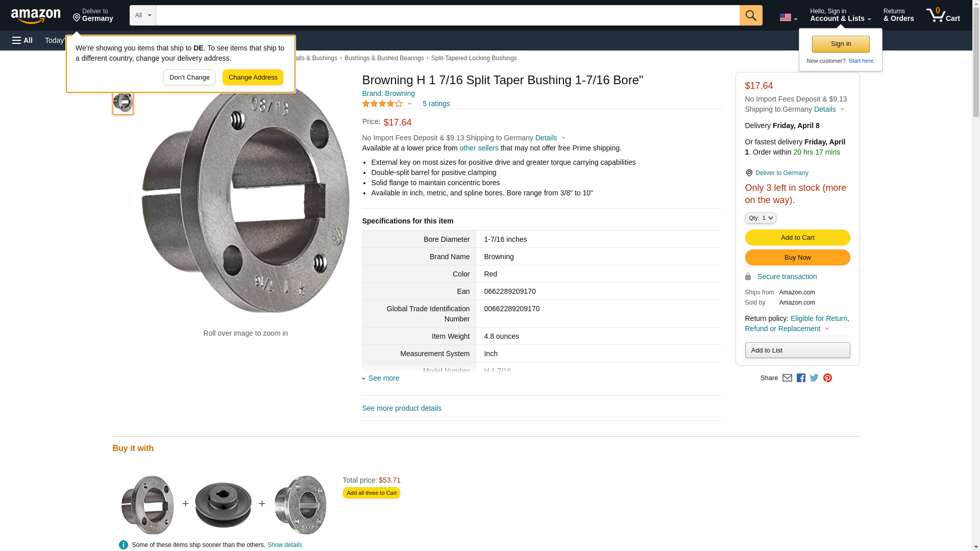Share via email envelope icon

787,378
